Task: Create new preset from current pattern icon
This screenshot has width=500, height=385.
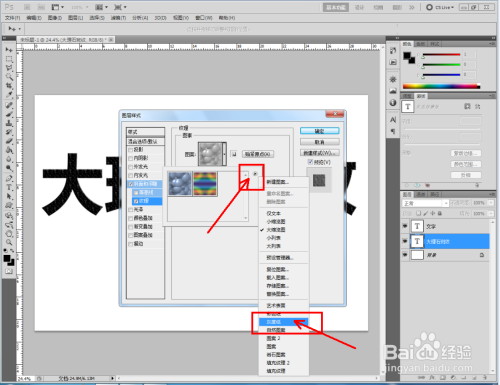Action: 234,154
